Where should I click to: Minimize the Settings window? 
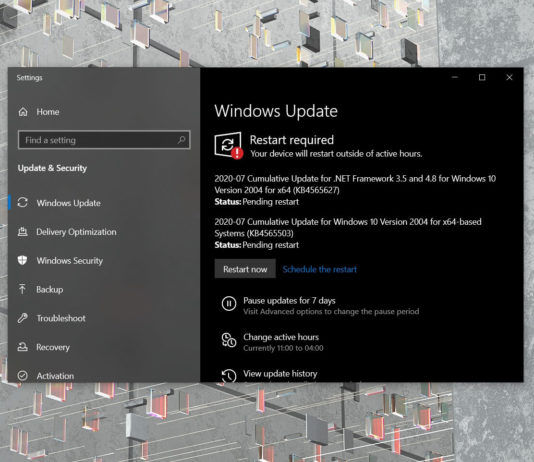coord(455,77)
